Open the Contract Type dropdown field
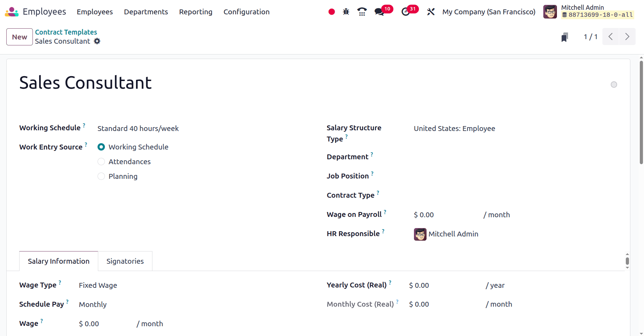The image size is (644, 336). 515,196
